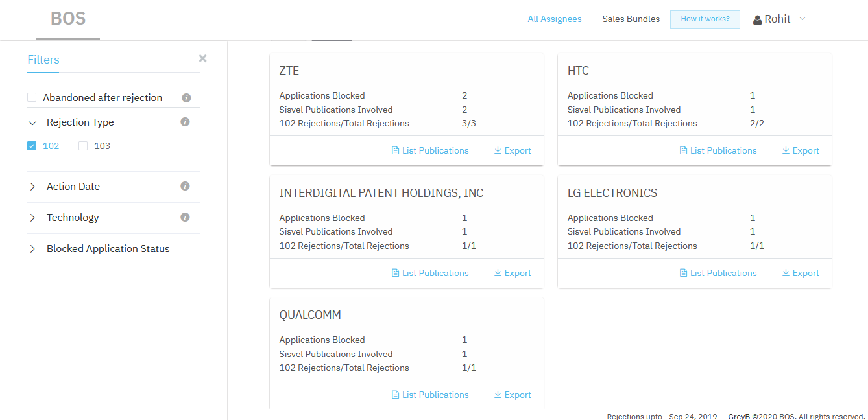Collapse the Rejection Type filter section
This screenshot has width=868, height=420.
pos(32,122)
